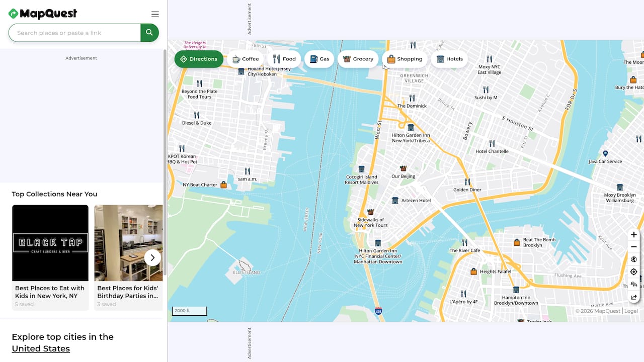Toggle the Coffee places filter
Image resolution: width=644 pixels, height=362 pixels.
click(245, 59)
